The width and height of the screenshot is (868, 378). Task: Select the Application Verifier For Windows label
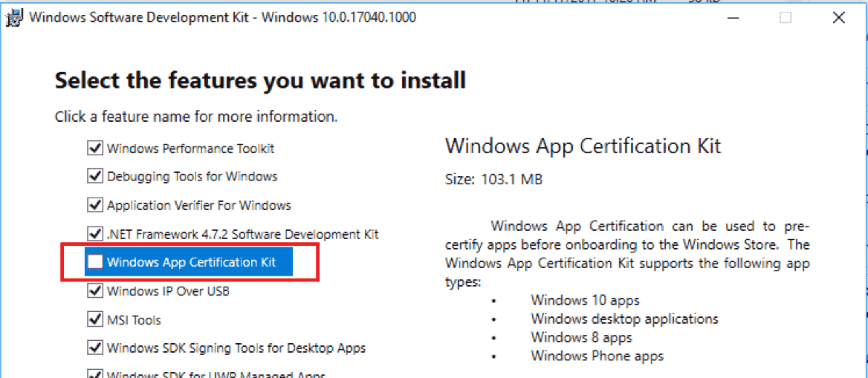[x=198, y=205]
